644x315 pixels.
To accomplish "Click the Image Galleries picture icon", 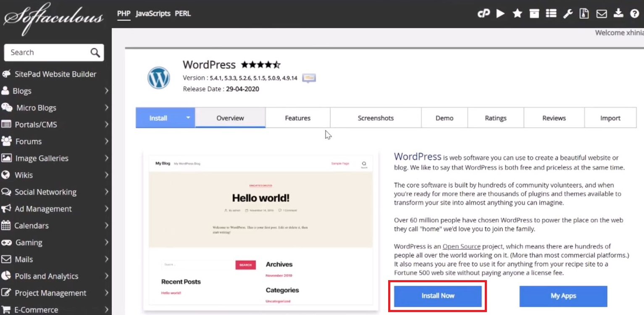I will click(x=6, y=158).
